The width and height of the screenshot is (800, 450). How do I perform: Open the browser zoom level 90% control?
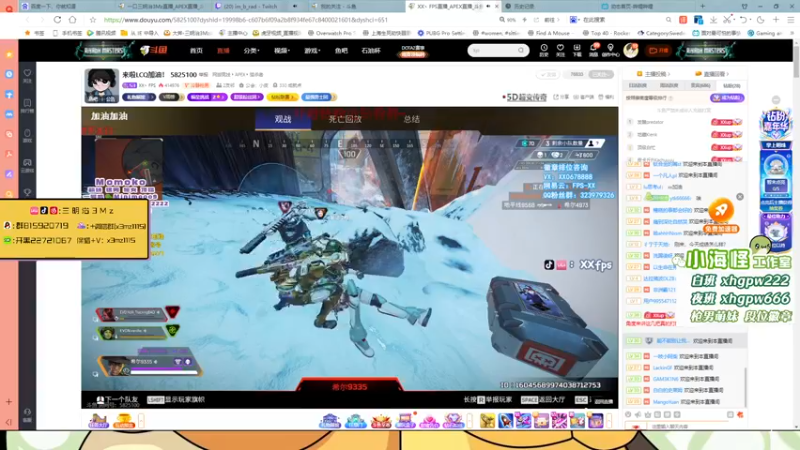point(509,20)
